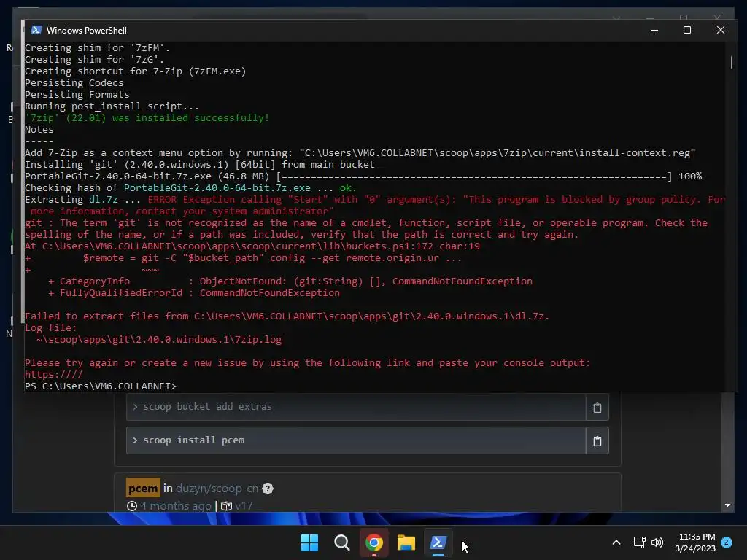Open volume control tray icon

point(657,542)
